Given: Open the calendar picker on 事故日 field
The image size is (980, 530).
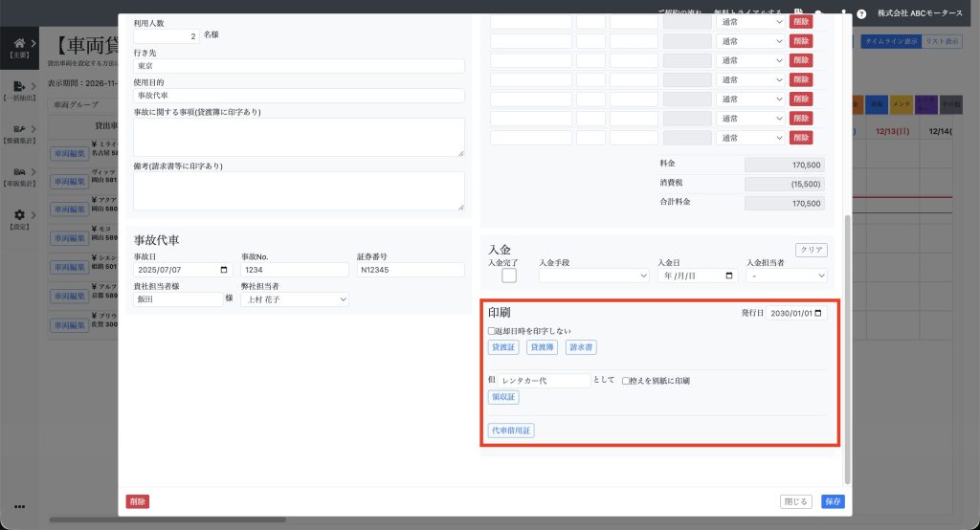Looking at the screenshot, I should point(225,271).
